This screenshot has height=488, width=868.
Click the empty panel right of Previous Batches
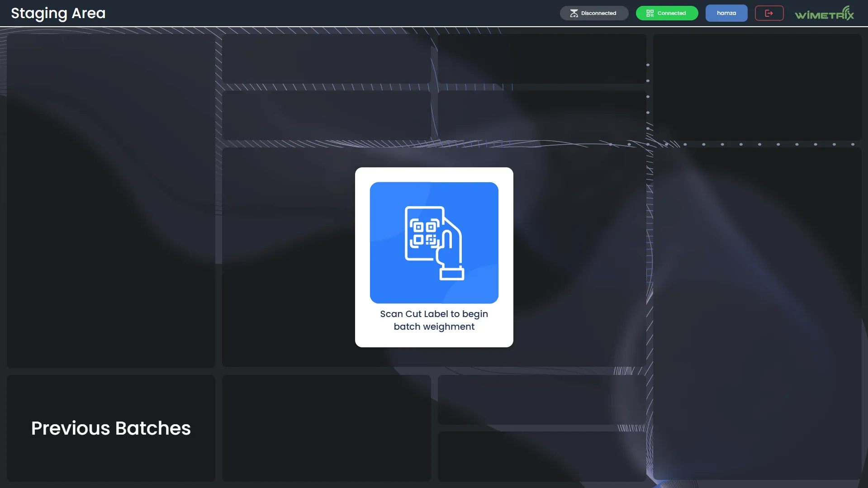tap(326, 428)
